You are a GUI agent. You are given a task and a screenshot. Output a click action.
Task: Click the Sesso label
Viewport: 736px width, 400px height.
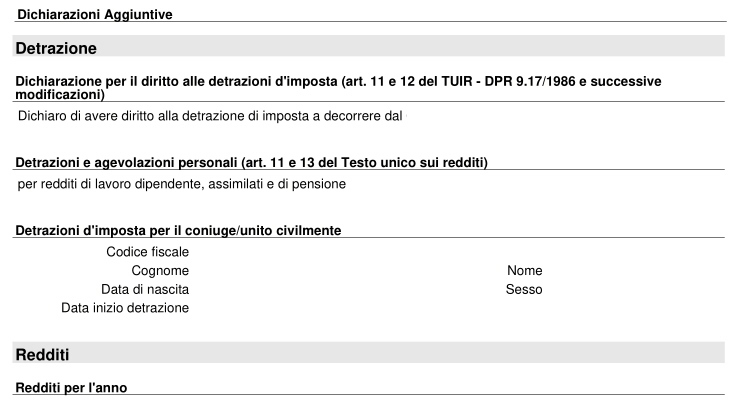524,290
